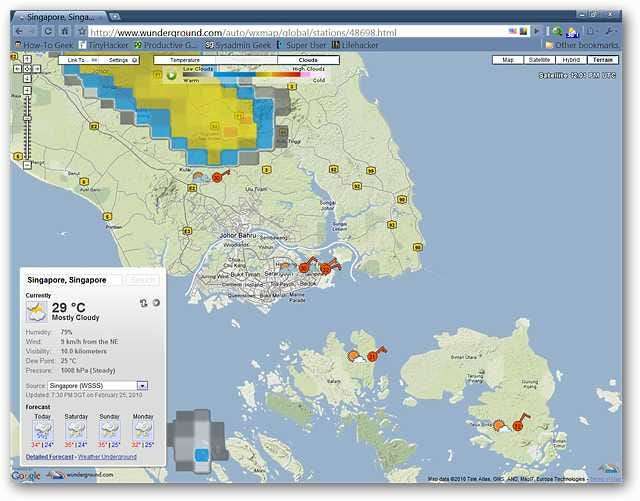This screenshot has height=501, width=640.
Task: Open the Singapore (WSSS) source dropdown
Action: tap(143, 385)
